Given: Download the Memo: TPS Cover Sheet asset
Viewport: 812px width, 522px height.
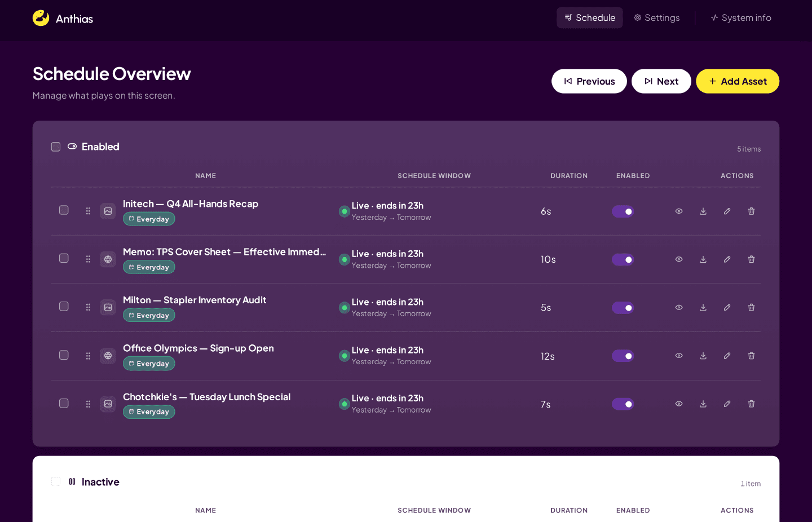Looking at the screenshot, I should coord(703,259).
